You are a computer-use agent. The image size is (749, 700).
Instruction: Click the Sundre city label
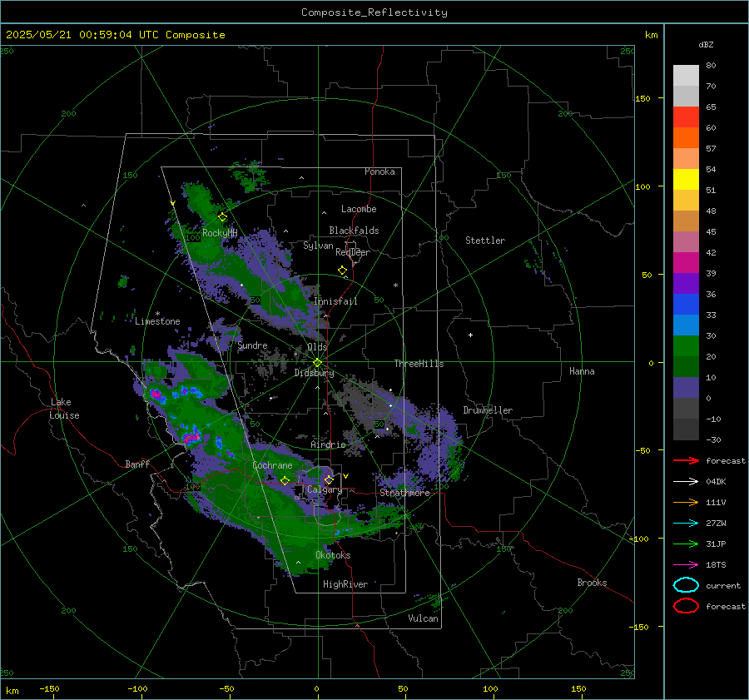252,345
